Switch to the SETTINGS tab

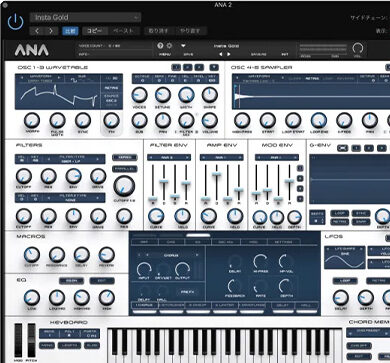pyautogui.click(x=283, y=242)
